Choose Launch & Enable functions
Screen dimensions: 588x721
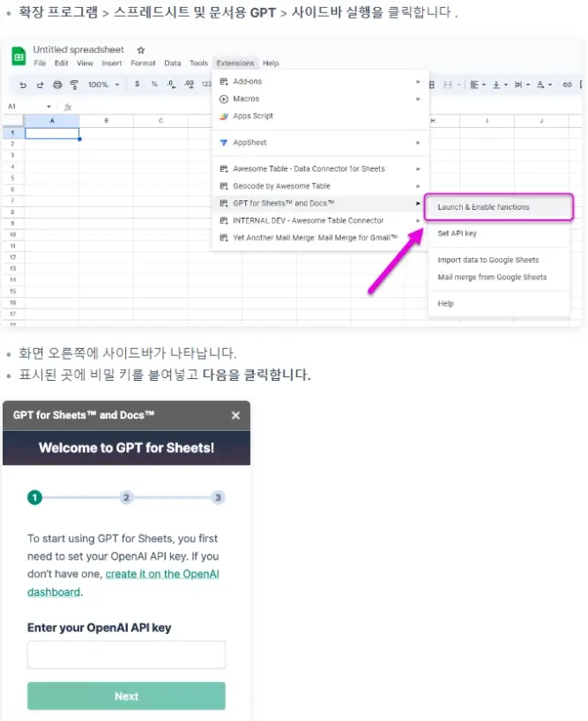[499, 207]
